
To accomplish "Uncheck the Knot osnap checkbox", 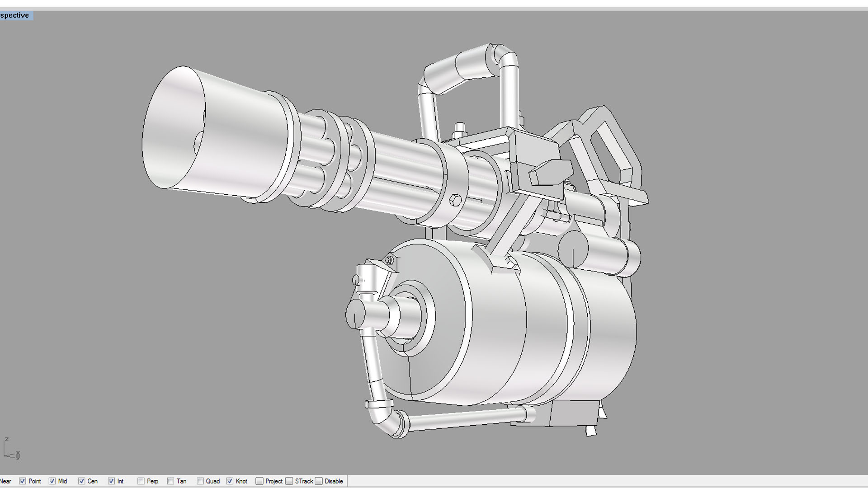I will (230, 481).
